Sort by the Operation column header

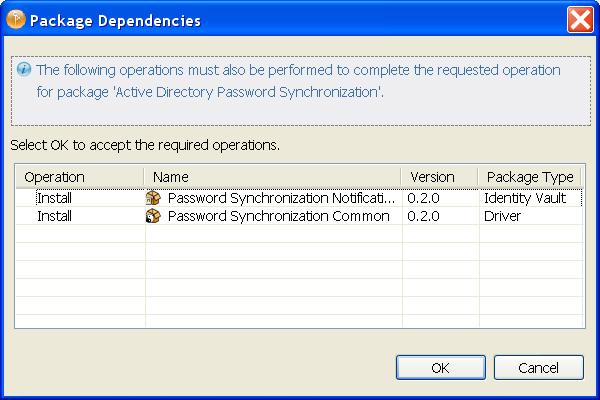pos(54,177)
